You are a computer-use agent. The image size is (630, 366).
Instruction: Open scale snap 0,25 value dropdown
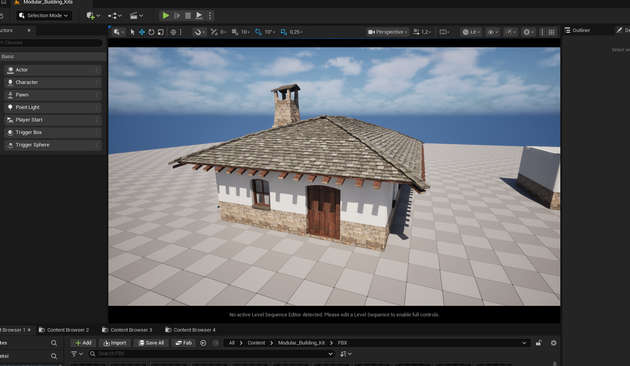[x=296, y=32]
